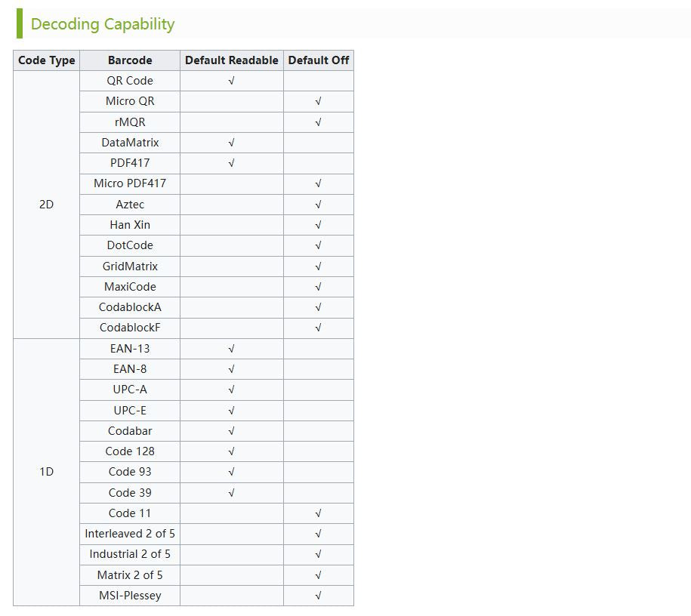Select the 1D code type cell
Viewport: 691px width, 616px height.
tap(46, 472)
